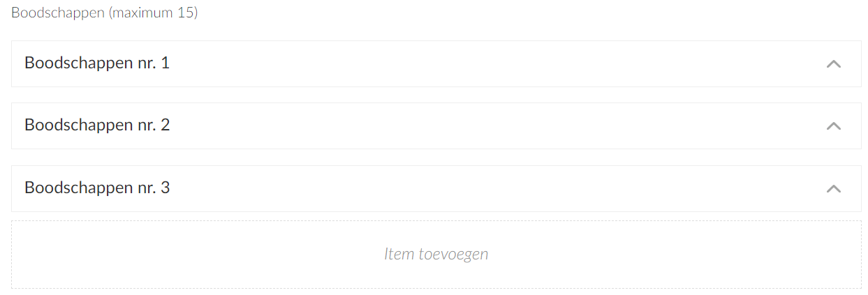Toggle the up-arrow icon on Boodschappen nr. 3

tap(833, 189)
